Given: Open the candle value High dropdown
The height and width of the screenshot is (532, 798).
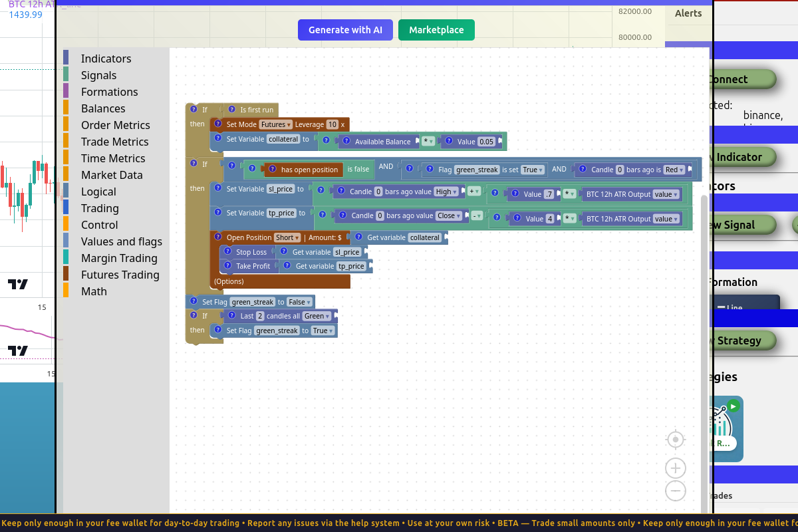Looking at the screenshot, I should pyautogui.click(x=446, y=192).
